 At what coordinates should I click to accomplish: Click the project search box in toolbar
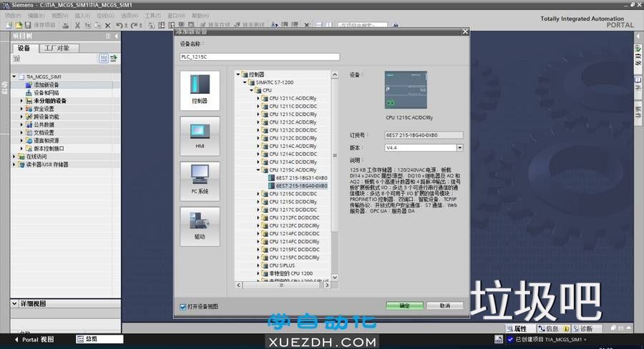coord(362,25)
